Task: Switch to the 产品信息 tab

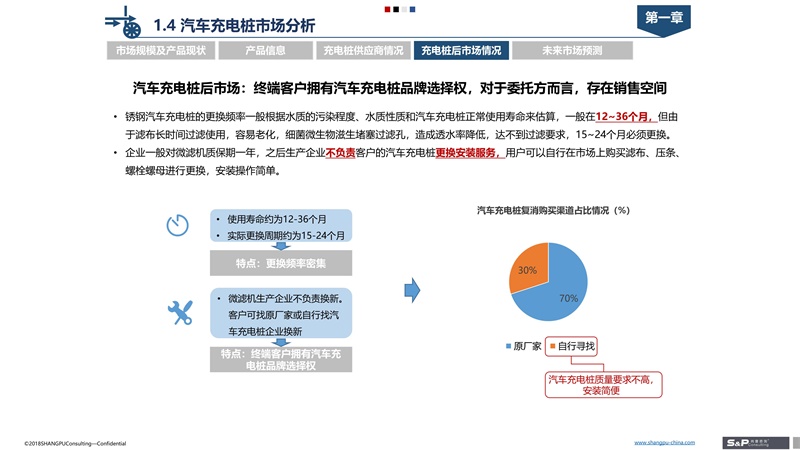Action: pos(260,50)
